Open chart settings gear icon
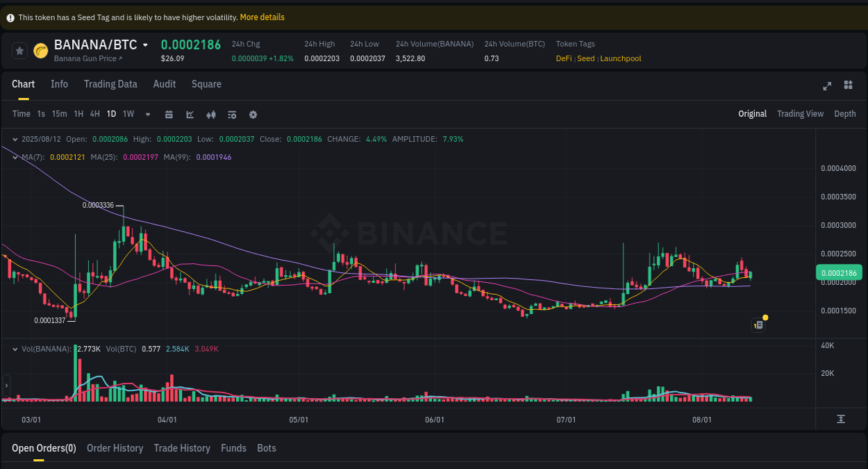The width and height of the screenshot is (868, 469). click(253, 114)
